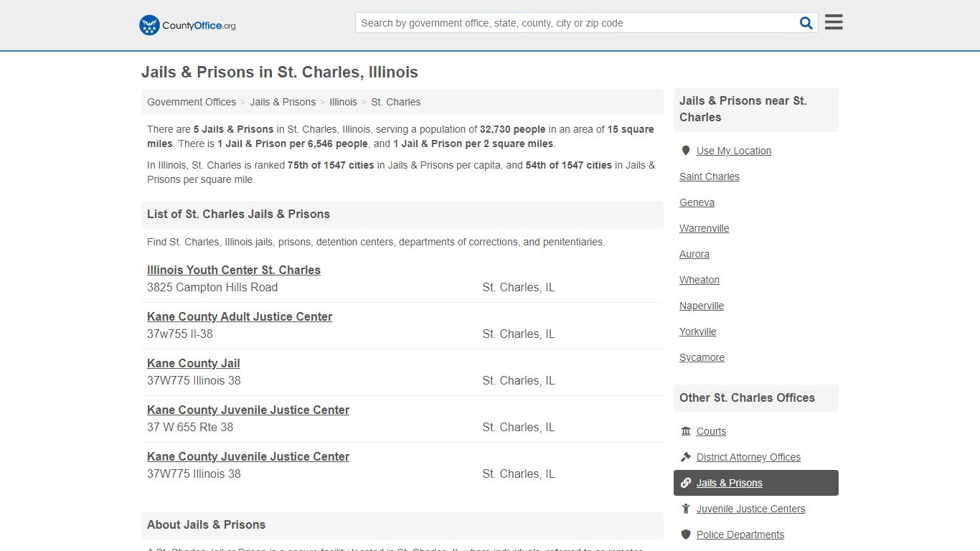Open Sycamore nearby link
This screenshot has height=551, width=980.
point(702,357)
